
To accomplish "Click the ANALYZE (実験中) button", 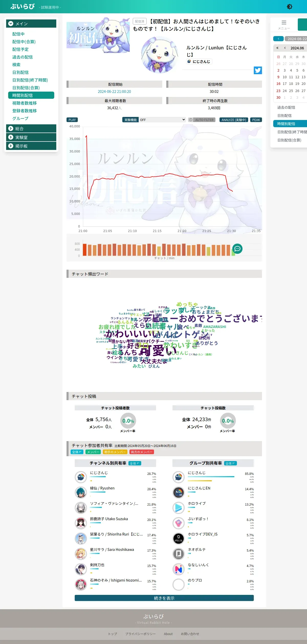I will 234,120.
